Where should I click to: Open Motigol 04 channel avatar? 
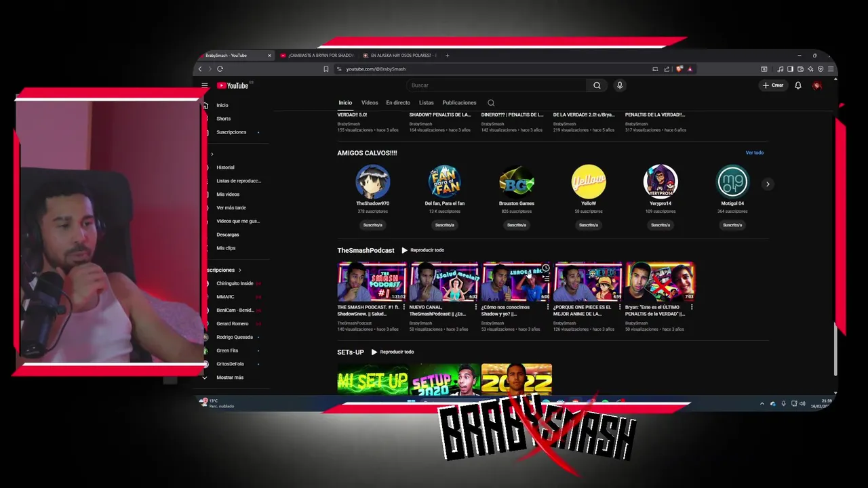[732, 182]
